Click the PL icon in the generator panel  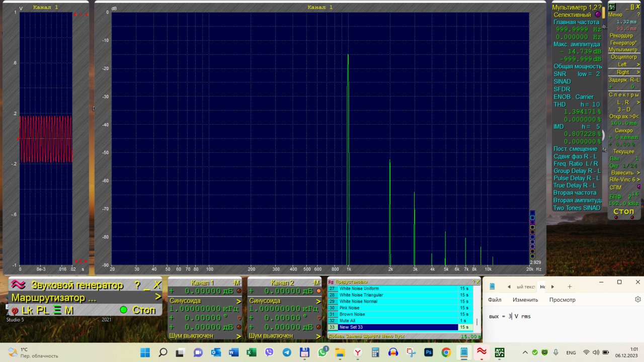click(43, 311)
